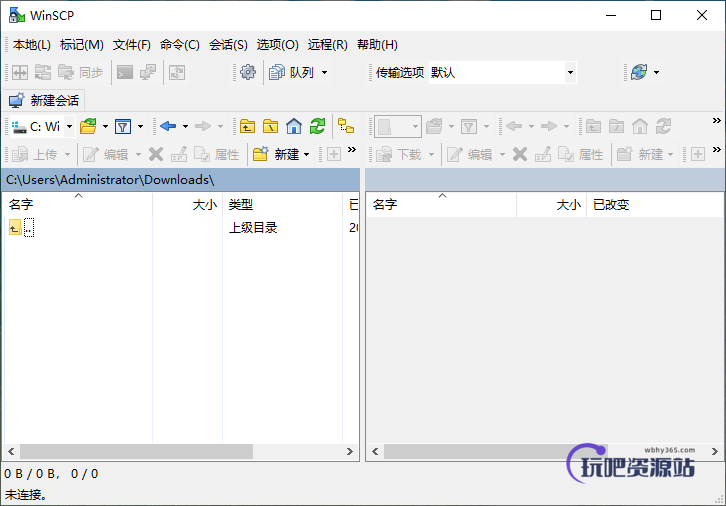Screen dimensions: 726x506
Task: Click the globe session icon in toolbar
Action: [x=639, y=72]
